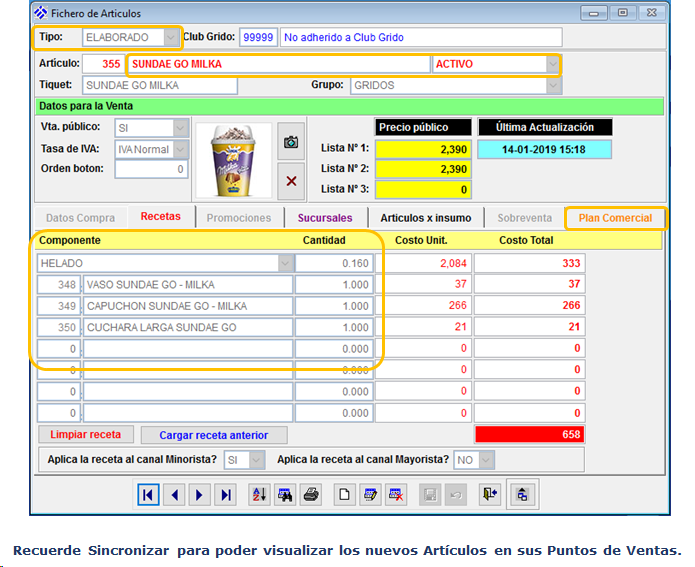Click the red Costo Total 658 box
This screenshot has width=695, height=567.
[530, 434]
